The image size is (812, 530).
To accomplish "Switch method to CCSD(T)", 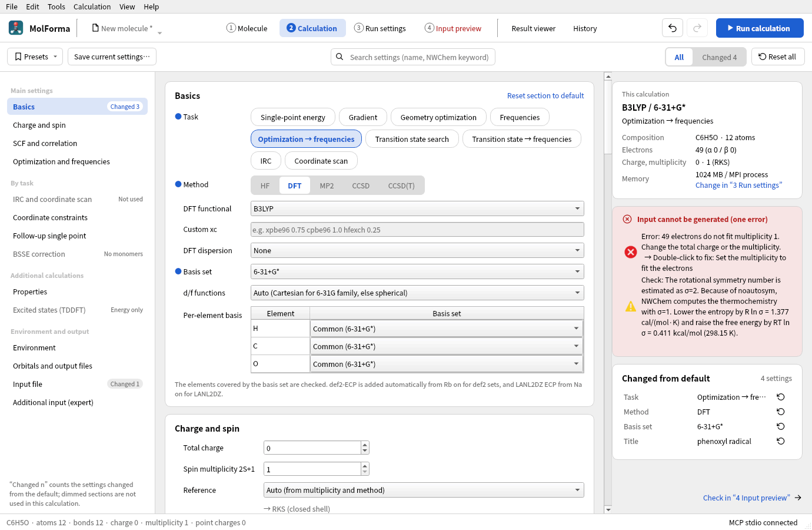I will click(401, 185).
